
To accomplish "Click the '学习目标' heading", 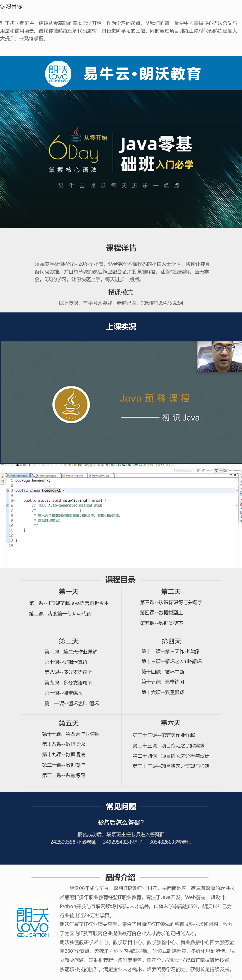I will (x=11, y=6).
